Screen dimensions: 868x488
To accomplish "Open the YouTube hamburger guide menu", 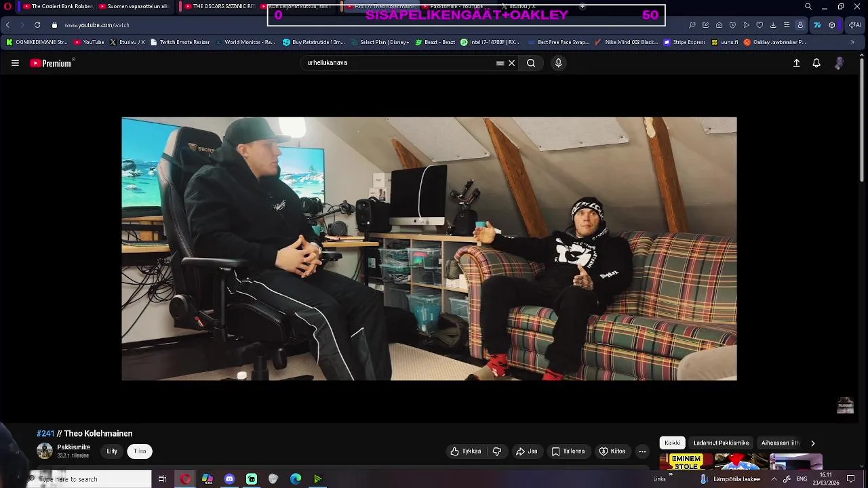I will click(15, 63).
